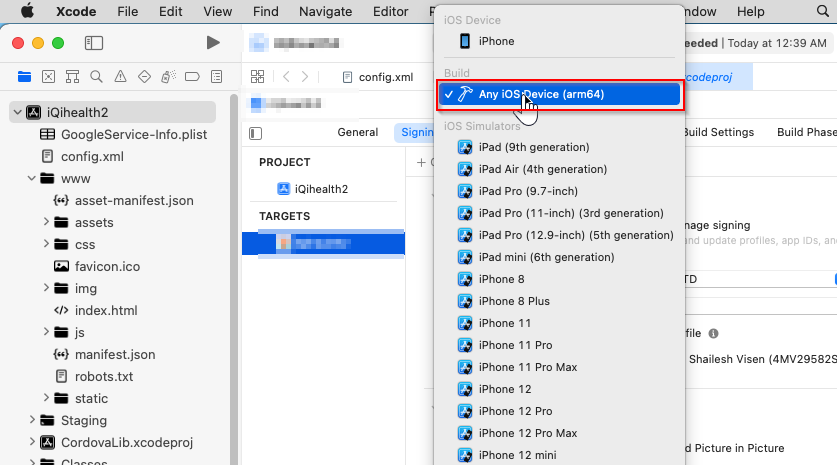
Task: Select iPhone under iOS Device
Action: click(x=559, y=41)
